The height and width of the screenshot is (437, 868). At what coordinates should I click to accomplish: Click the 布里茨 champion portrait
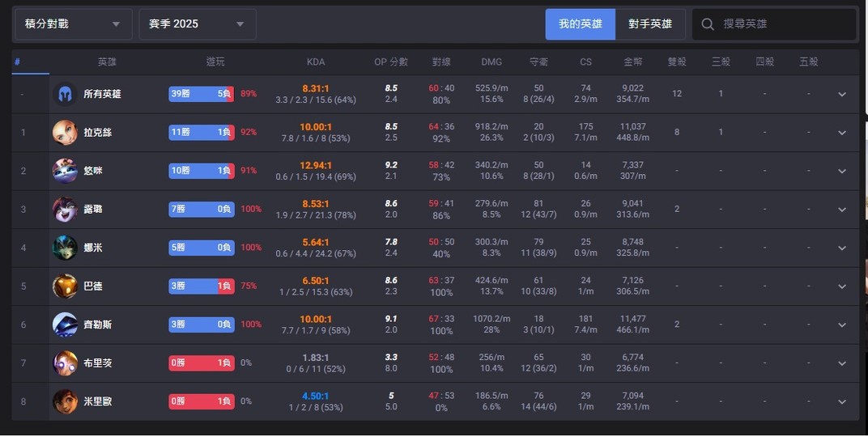pyautogui.click(x=65, y=363)
